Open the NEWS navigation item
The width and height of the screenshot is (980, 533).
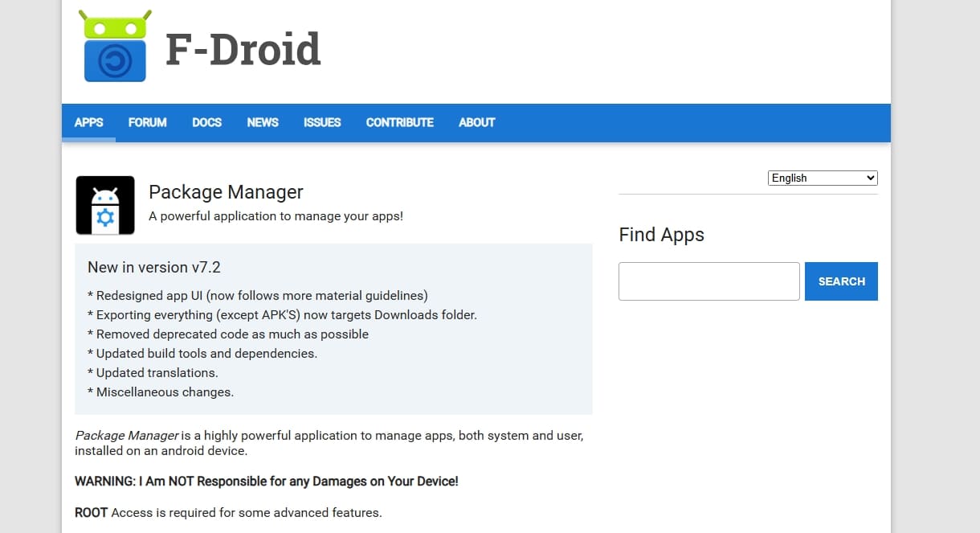click(x=263, y=122)
